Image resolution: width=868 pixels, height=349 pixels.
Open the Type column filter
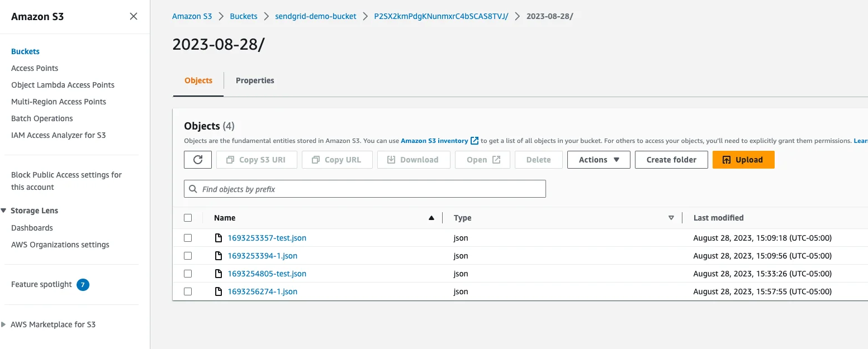pos(671,218)
